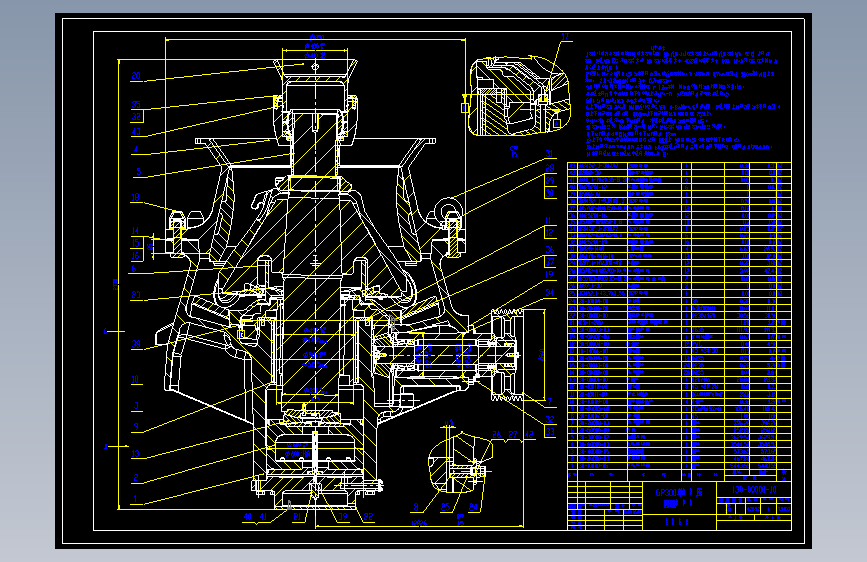
Task: Select part callout number 34
Action: click(550, 292)
